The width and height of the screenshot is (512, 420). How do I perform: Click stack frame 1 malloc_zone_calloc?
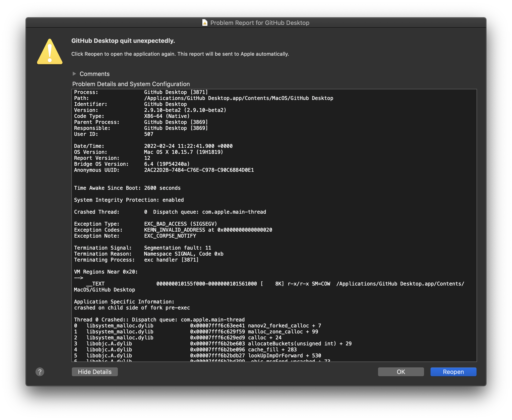196,332
